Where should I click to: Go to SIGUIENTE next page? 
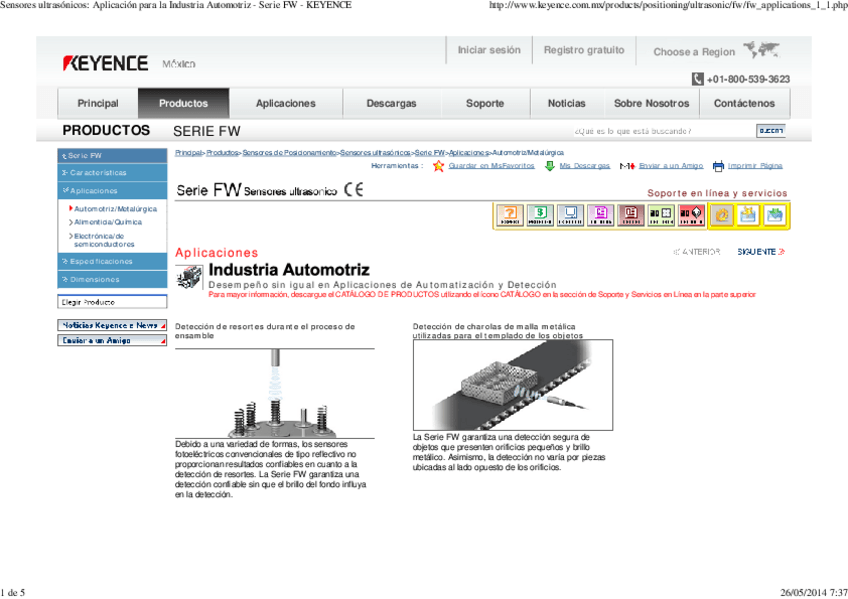(760, 252)
